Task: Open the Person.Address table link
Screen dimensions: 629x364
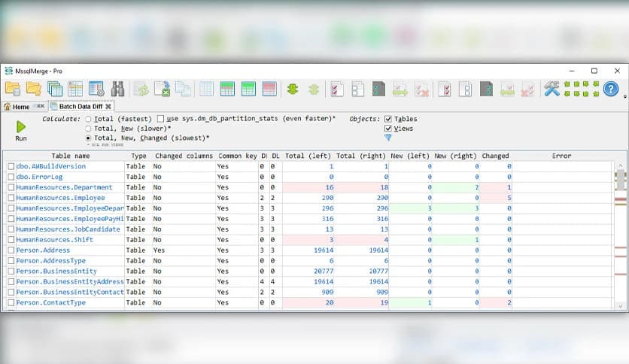Action: point(43,250)
